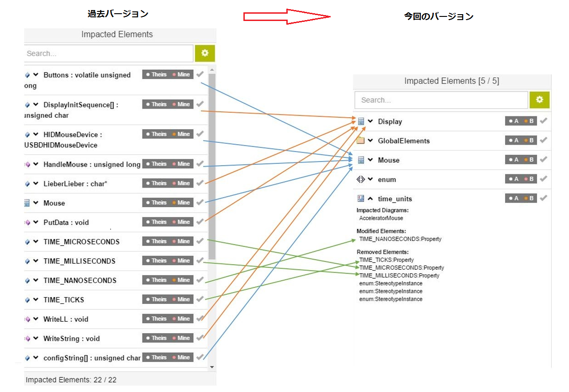Screen dimensions: 569x392
Task: Expand the GlobalElements chevron
Action: [x=370, y=141]
